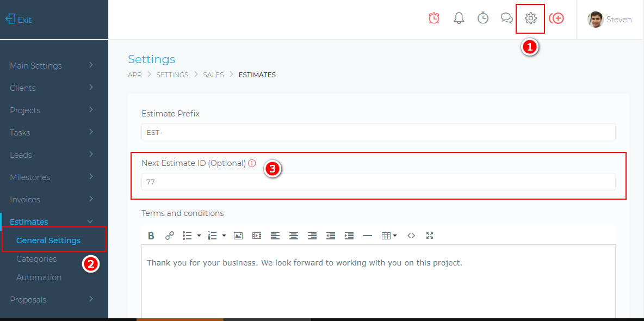Open the notifications bell icon

pos(459,18)
